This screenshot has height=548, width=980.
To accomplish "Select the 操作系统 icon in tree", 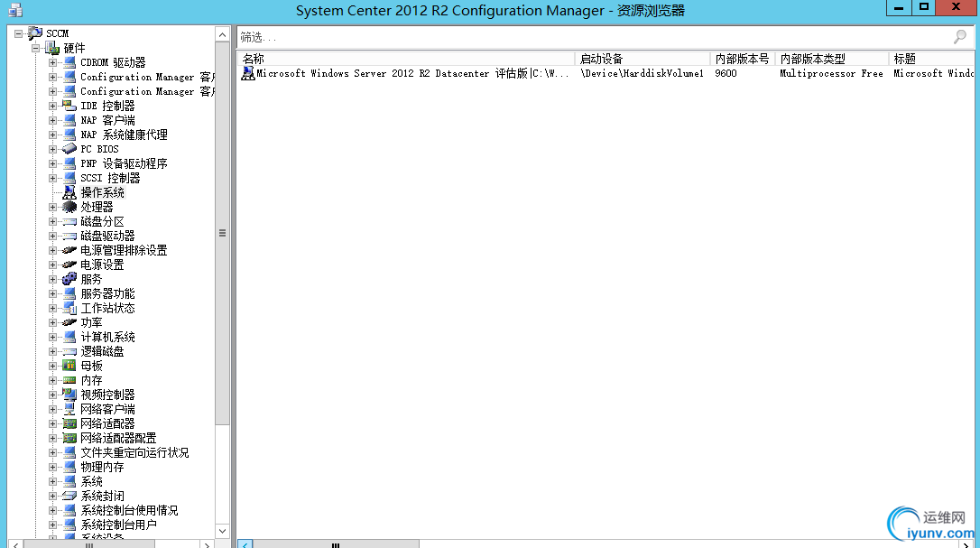I will [x=69, y=192].
